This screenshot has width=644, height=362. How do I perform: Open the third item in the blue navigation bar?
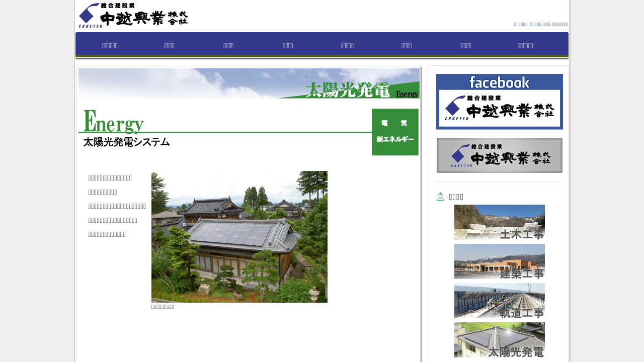(228, 46)
